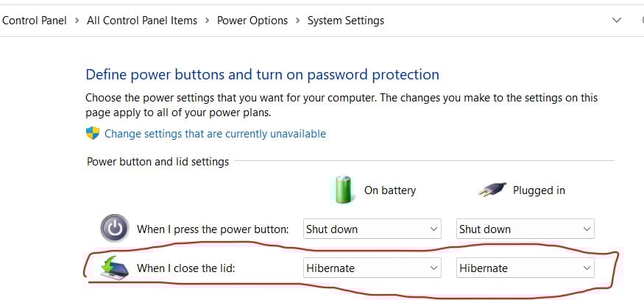This screenshot has height=300, width=644.
Task: Go back to Power Options breadcrumb
Action: pos(252,21)
